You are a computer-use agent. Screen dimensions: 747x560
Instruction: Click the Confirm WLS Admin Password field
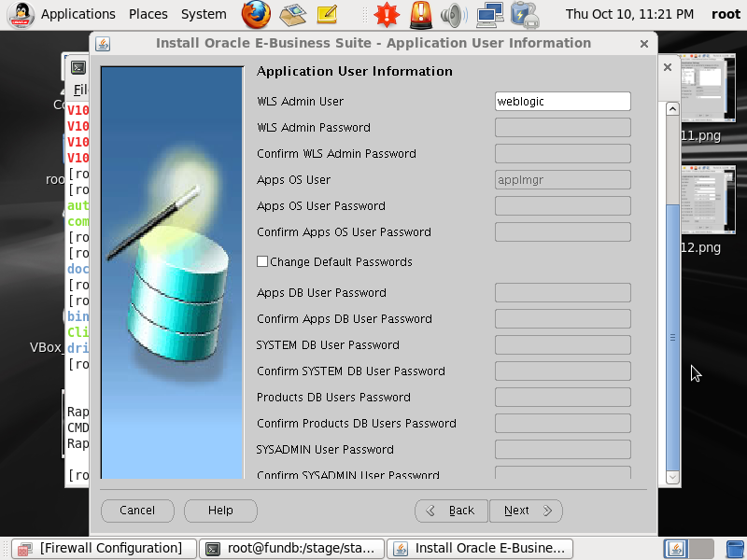tap(563, 154)
